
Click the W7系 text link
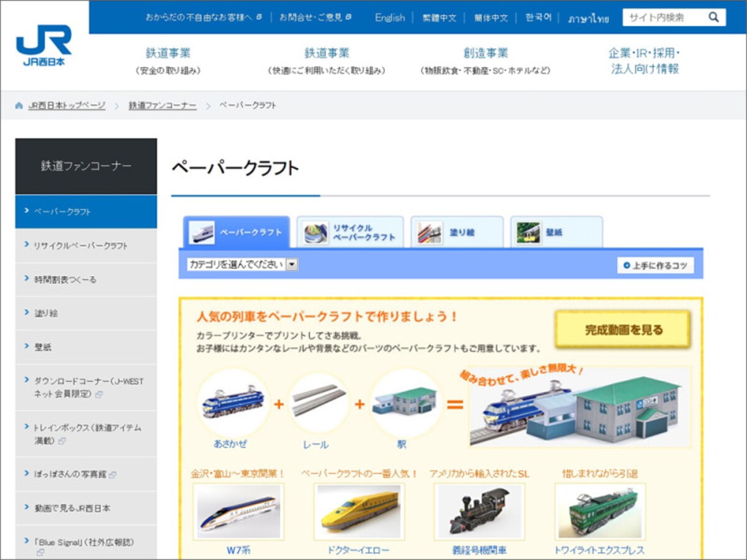pyautogui.click(x=238, y=550)
